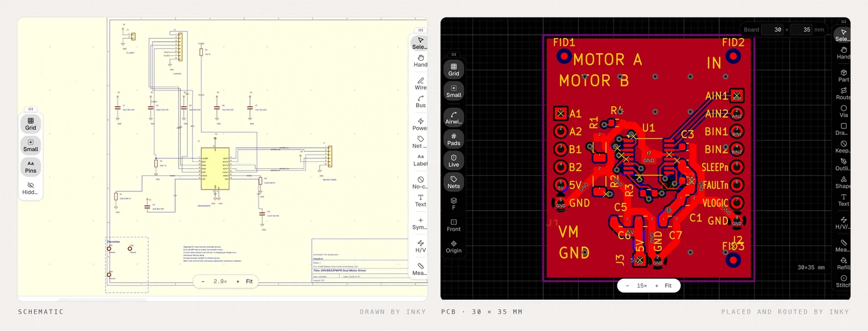
Task: Zoom out schematic with minus button
Action: (x=203, y=281)
